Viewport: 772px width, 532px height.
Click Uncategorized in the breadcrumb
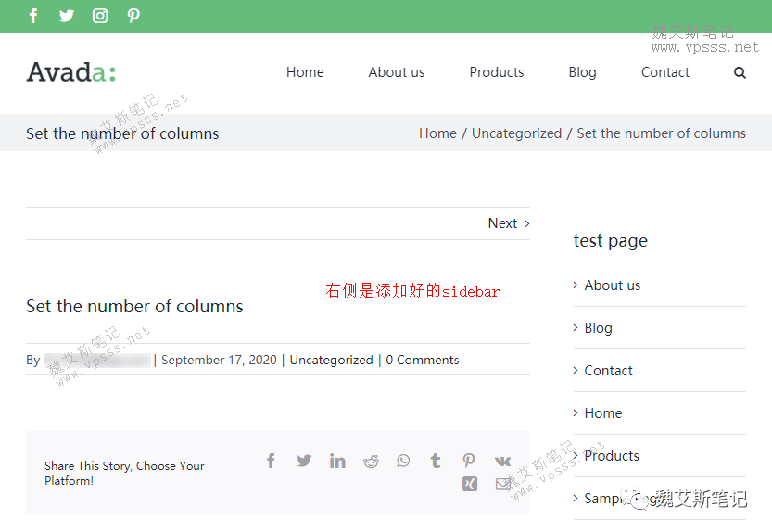pyautogui.click(x=516, y=133)
